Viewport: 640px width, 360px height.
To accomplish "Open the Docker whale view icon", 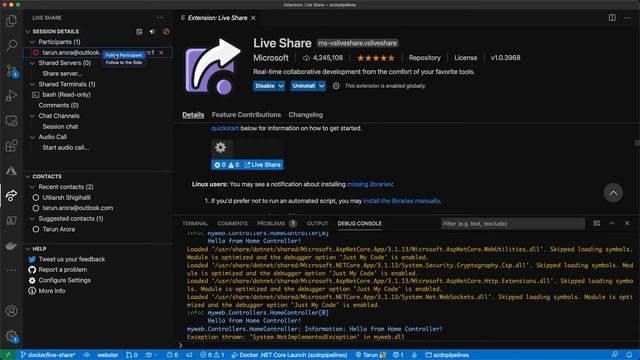I will pyautogui.click(x=11, y=245).
